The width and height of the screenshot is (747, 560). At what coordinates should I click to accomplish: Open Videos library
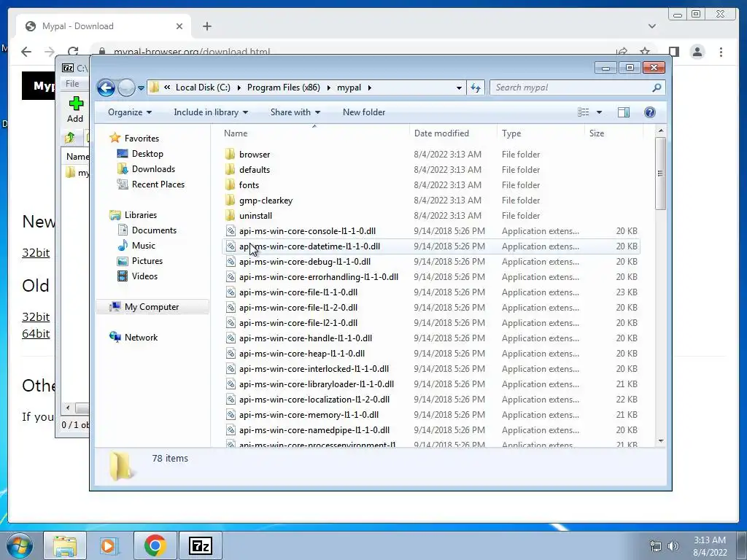144,276
